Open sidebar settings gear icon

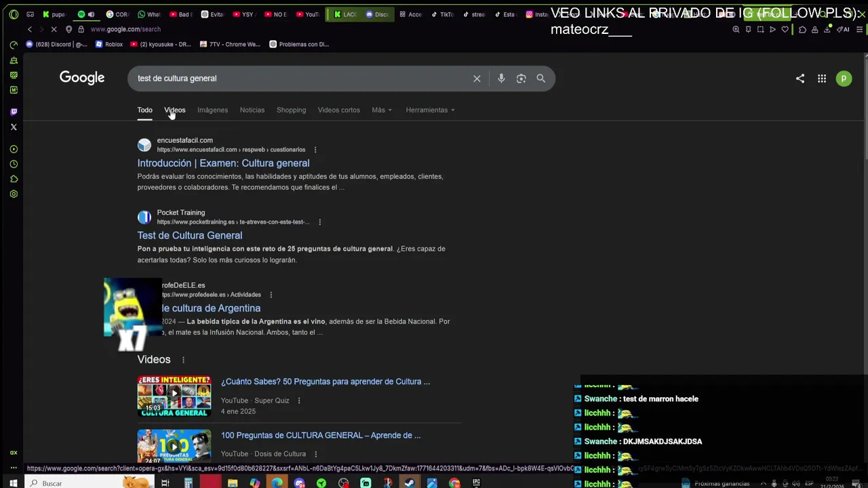[x=14, y=194]
